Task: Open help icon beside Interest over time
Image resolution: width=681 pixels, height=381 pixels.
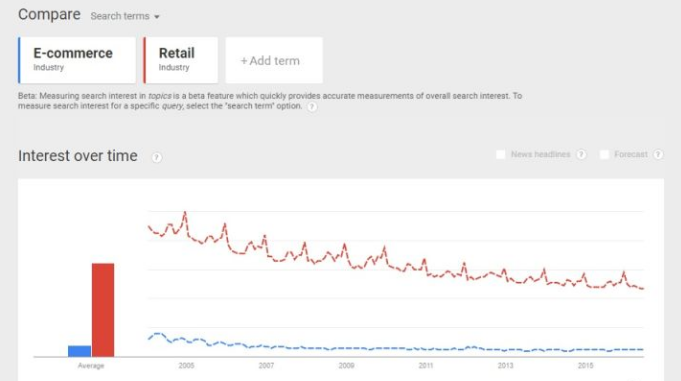Action: [157, 157]
